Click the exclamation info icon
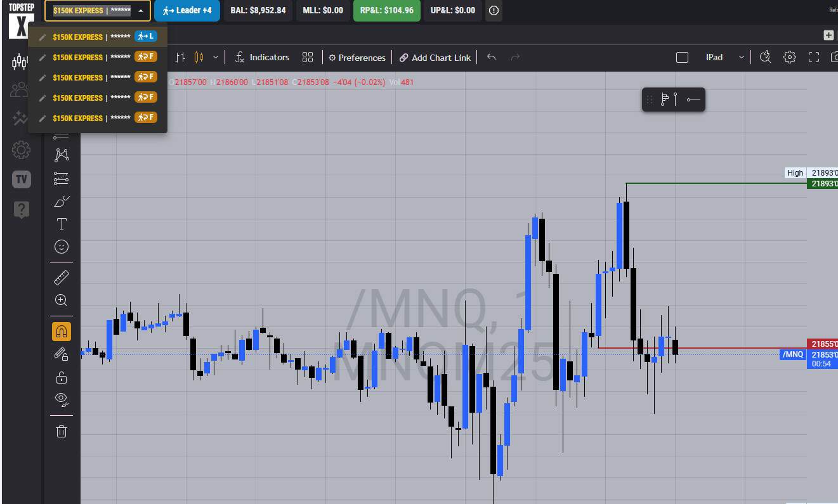 pos(494,11)
